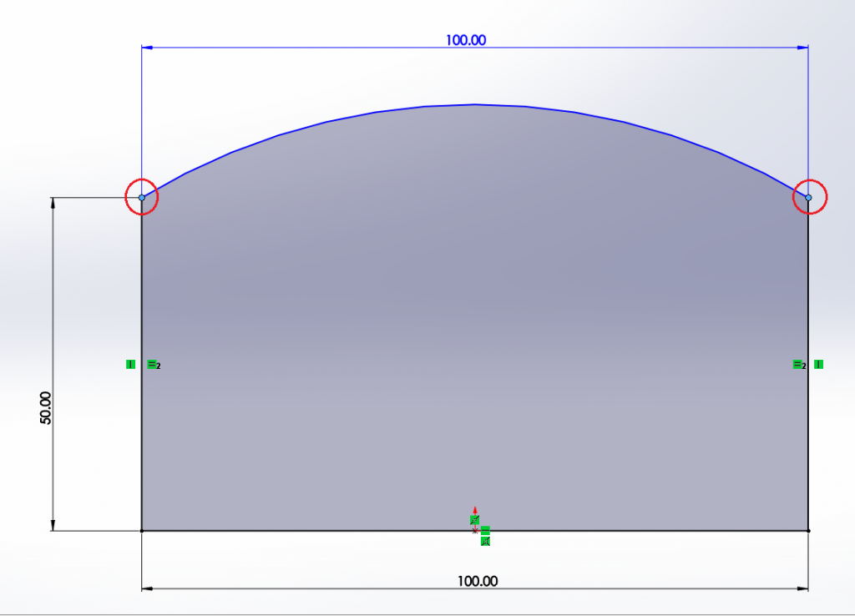Select the Equal constraint icon on the left edge

[x=152, y=366]
